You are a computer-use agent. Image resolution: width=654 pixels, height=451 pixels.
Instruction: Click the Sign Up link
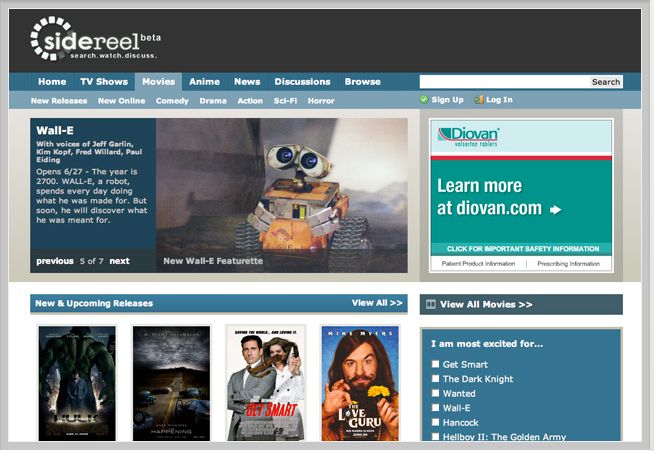point(448,100)
